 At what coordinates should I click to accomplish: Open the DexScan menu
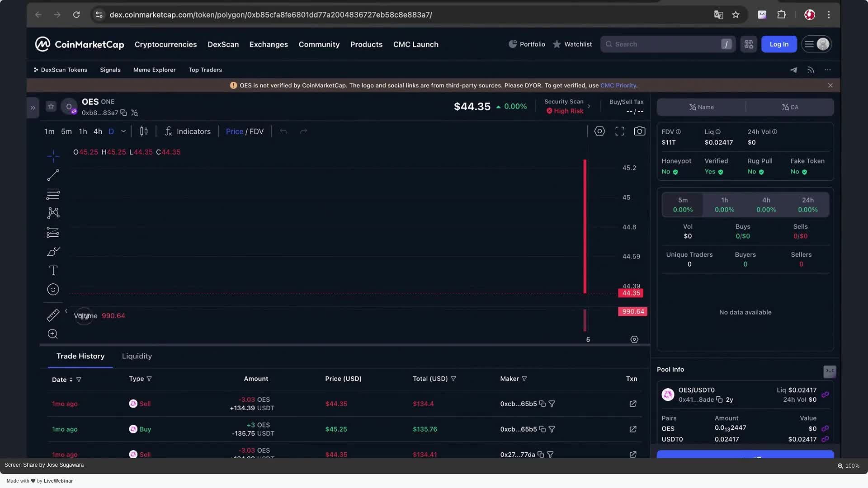pos(223,44)
